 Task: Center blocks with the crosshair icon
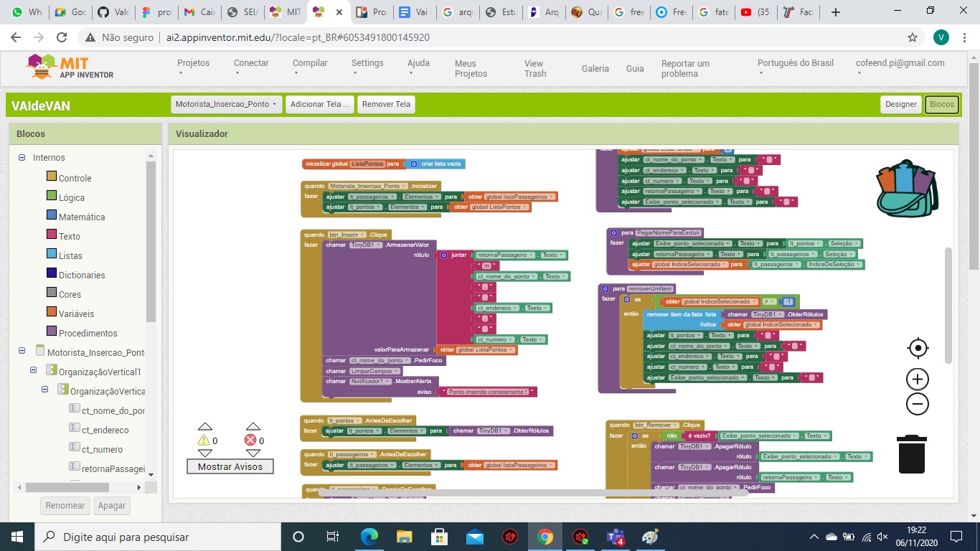917,347
